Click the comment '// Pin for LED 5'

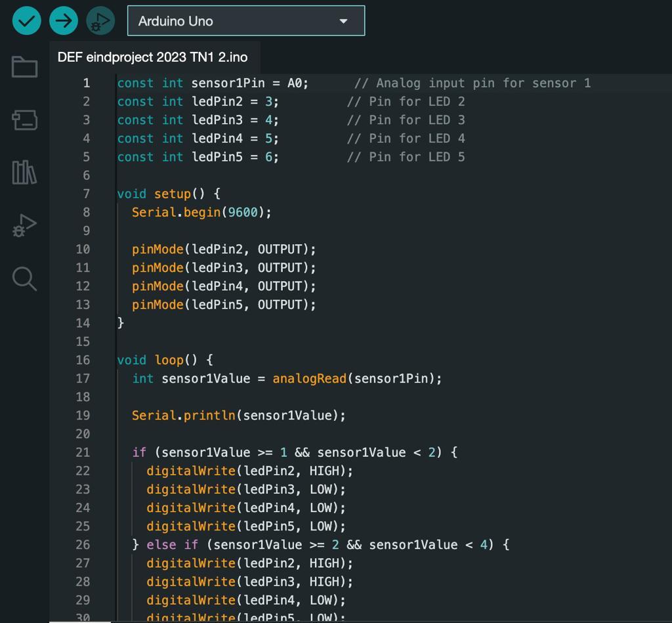[406, 156]
